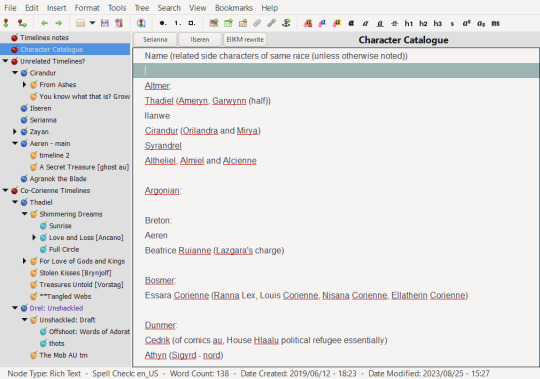Click the highlighted empty line in editor
This screenshot has width=540, height=379.
click(x=336, y=71)
